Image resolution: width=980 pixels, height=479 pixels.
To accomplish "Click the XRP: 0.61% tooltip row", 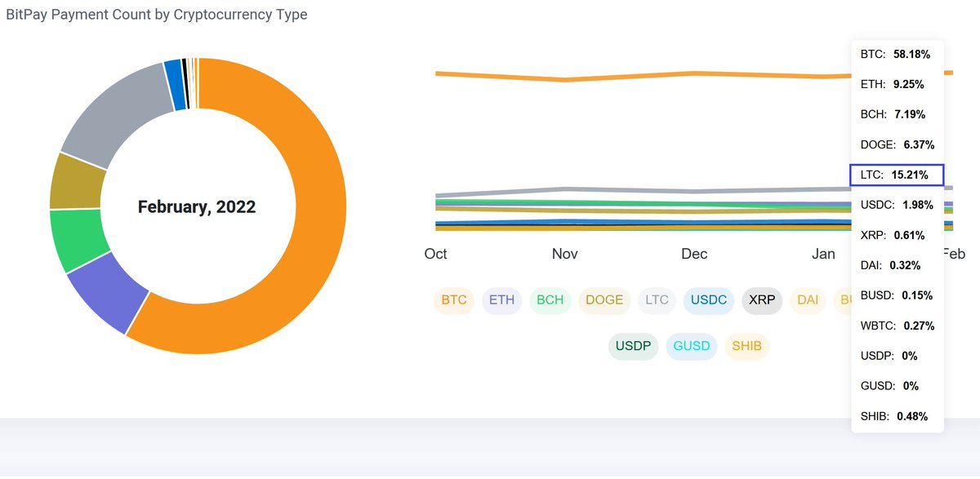I will [x=893, y=235].
